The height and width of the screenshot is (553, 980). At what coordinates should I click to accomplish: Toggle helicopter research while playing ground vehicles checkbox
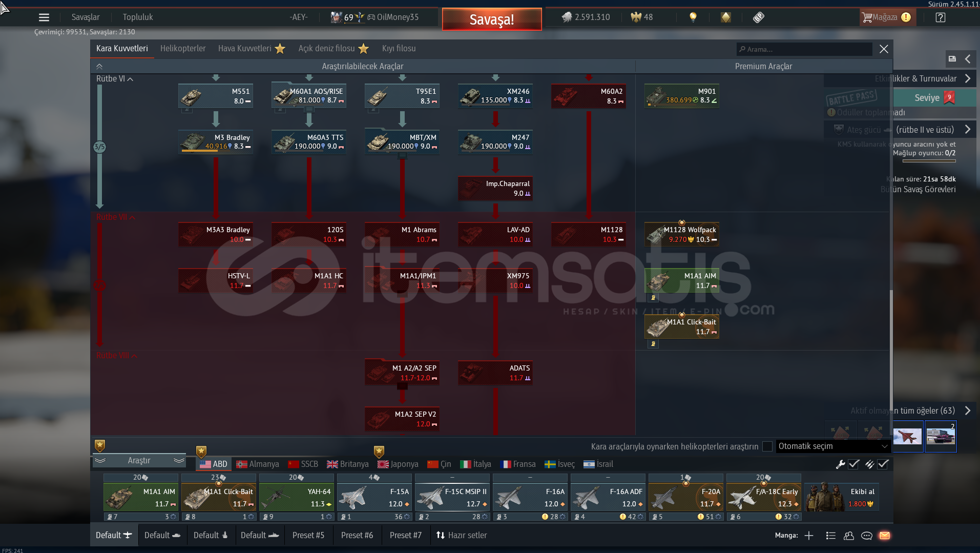point(767,446)
